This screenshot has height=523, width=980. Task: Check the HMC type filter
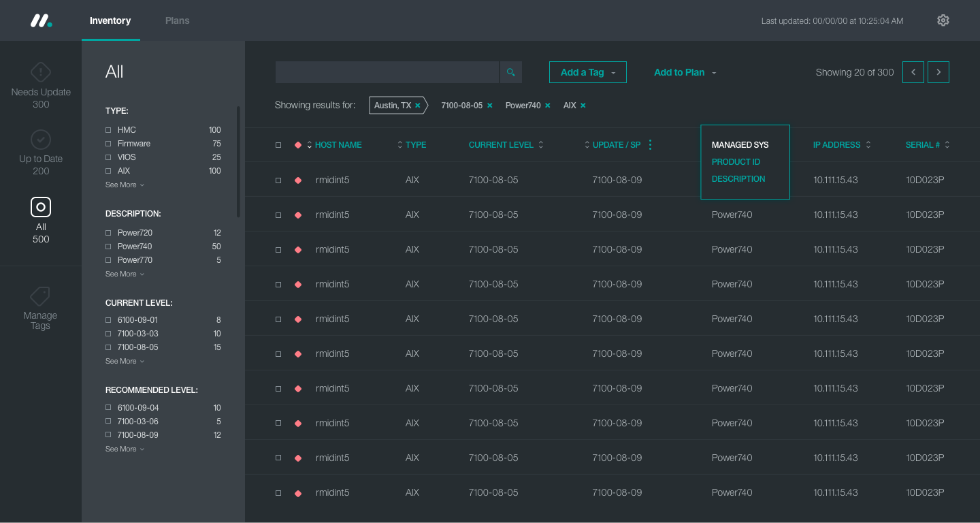108,130
